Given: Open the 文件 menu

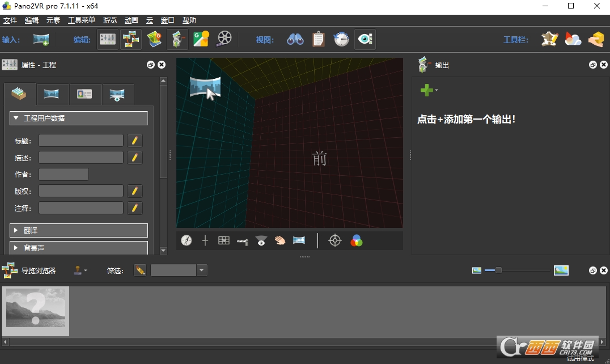Looking at the screenshot, I should click(x=10, y=20).
